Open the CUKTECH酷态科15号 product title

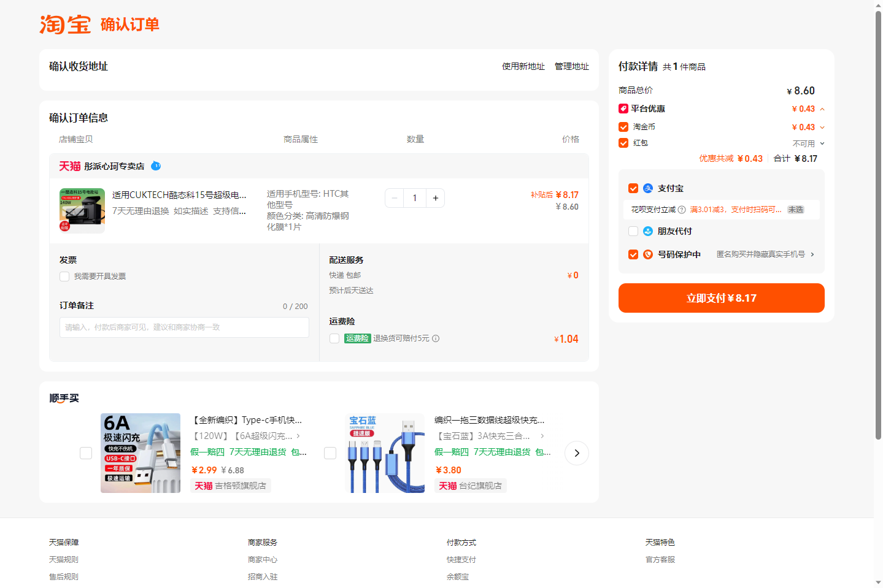click(x=179, y=195)
